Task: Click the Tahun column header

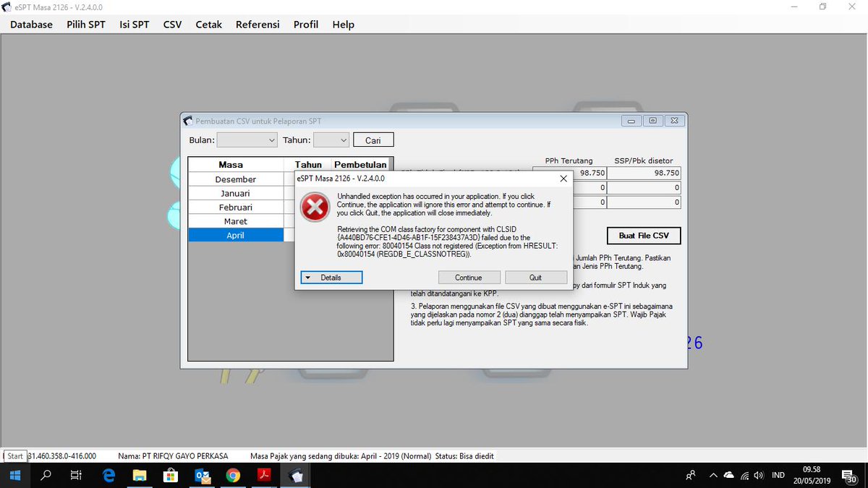Action: pyautogui.click(x=308, y=165)
